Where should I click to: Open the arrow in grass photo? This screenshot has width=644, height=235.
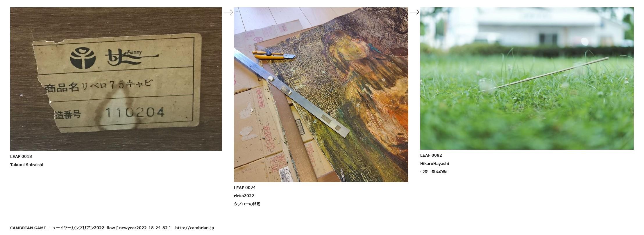pyautogui.click(x=527, y=78)
